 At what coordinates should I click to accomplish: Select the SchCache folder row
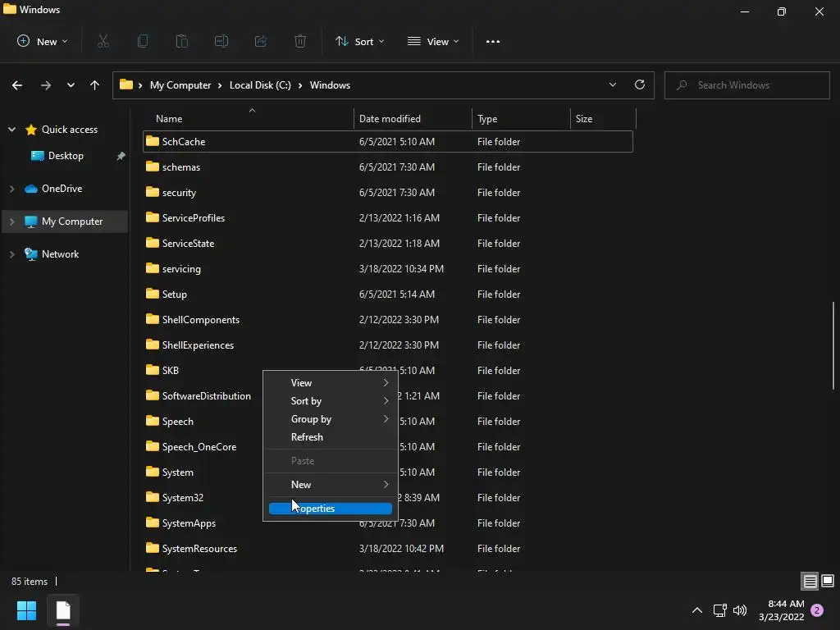[388, 141]
